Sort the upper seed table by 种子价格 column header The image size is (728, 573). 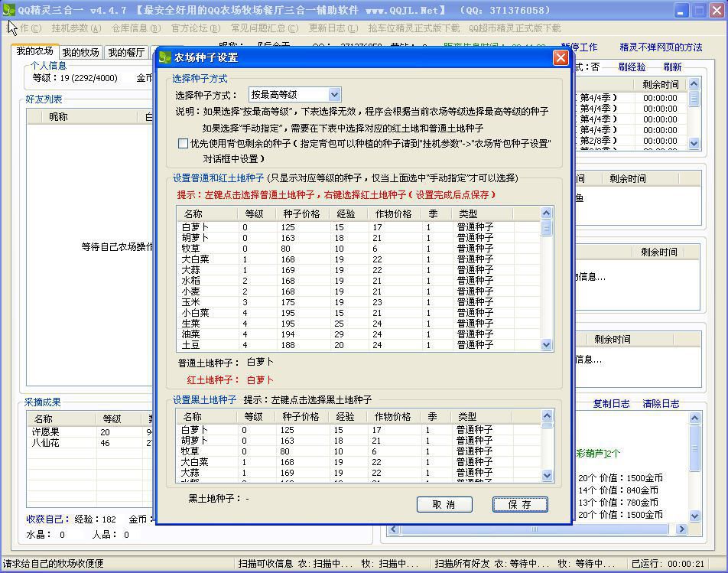click(303, 214)
